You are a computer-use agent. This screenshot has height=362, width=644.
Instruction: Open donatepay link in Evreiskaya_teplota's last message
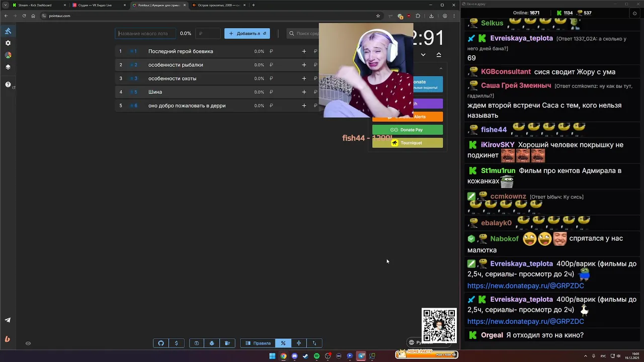525,321
